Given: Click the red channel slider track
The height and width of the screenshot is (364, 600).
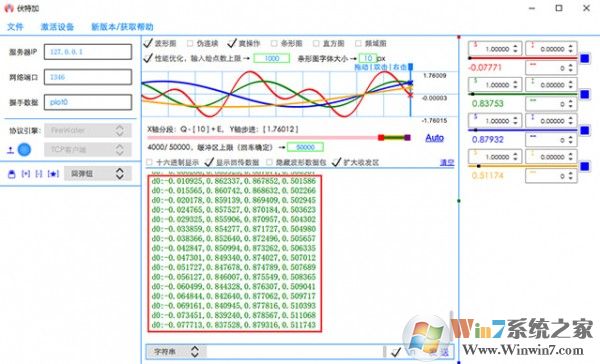Looking at the screenshot, I should click(x=523, y=58).
